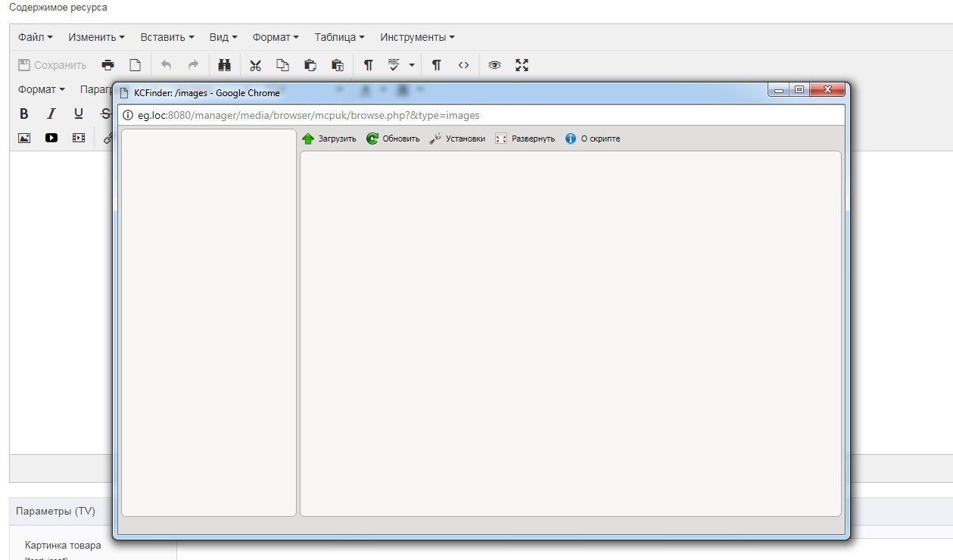Minimize the KCFinder popup window
The width and height of the screenshot is (953, 560).
coord(778,90)
